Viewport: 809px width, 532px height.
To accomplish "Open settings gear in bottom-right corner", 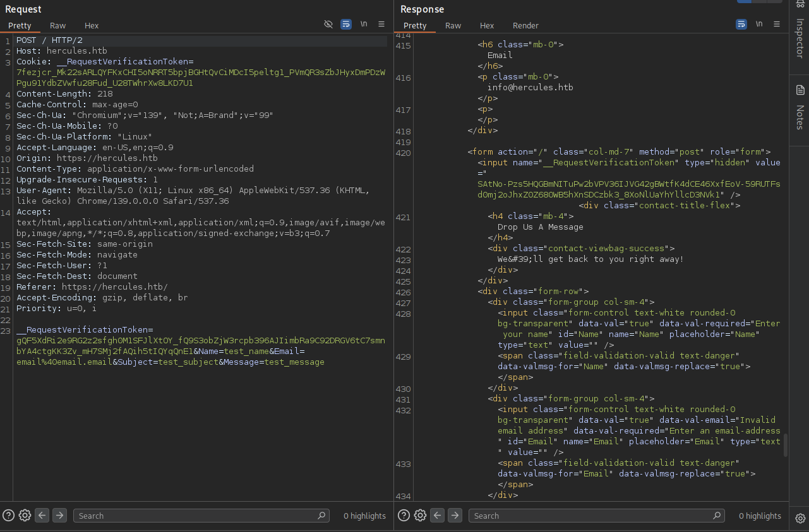I will (x=800, y=518).
